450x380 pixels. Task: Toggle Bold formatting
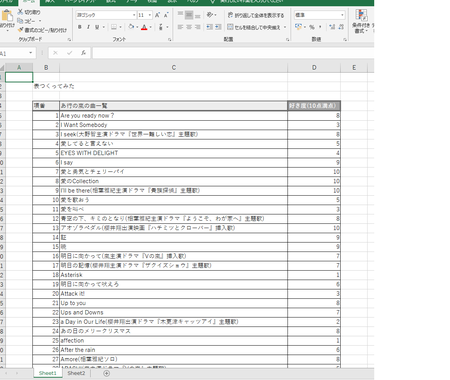point(80,27)
